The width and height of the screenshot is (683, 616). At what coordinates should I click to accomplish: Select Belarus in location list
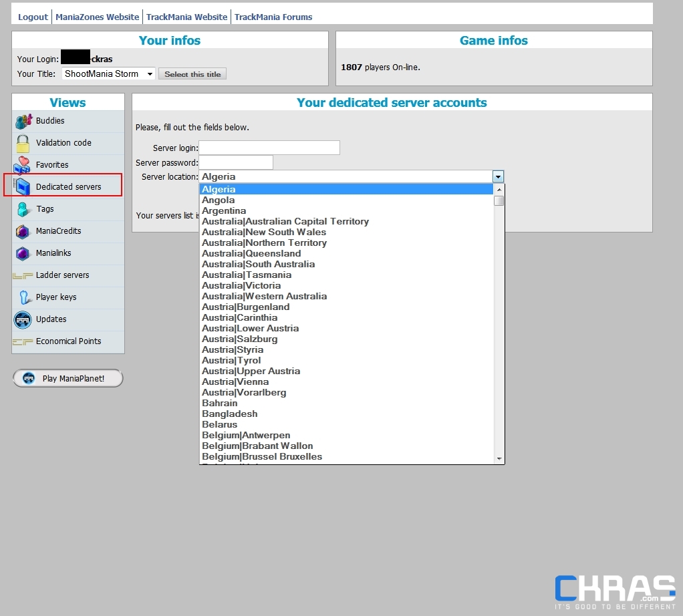[346, 424]
